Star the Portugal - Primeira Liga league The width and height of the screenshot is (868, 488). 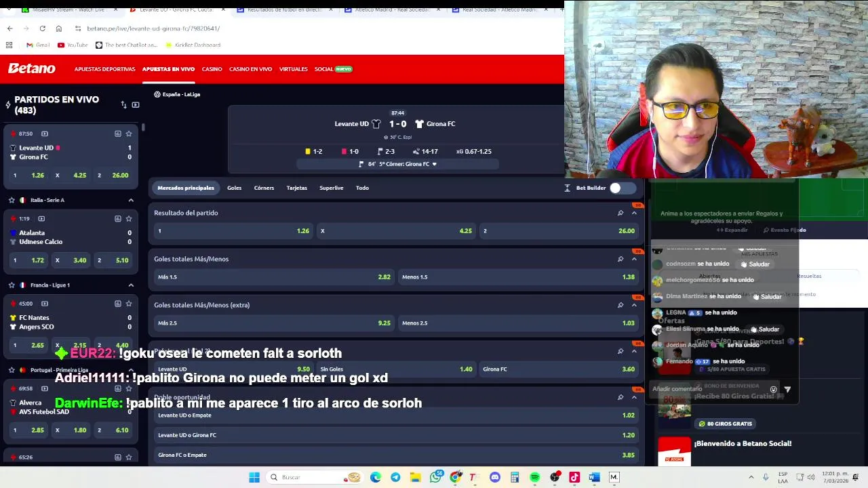click(12, 370)
